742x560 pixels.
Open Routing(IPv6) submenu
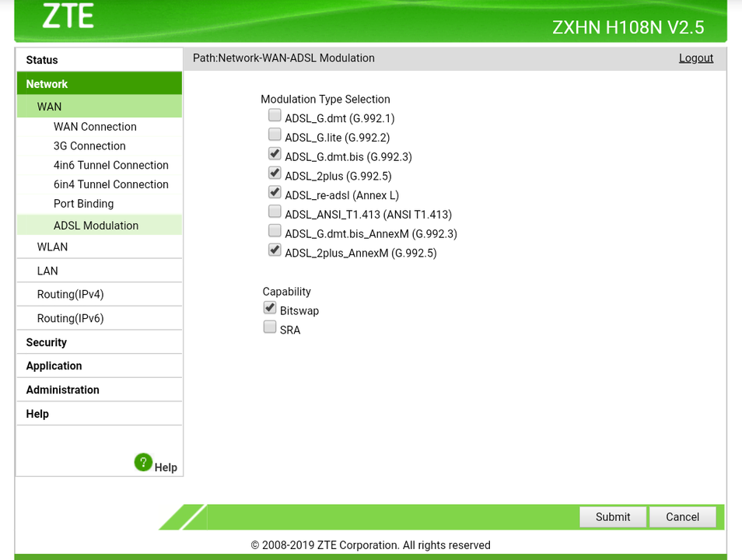(x=100, y=319)
